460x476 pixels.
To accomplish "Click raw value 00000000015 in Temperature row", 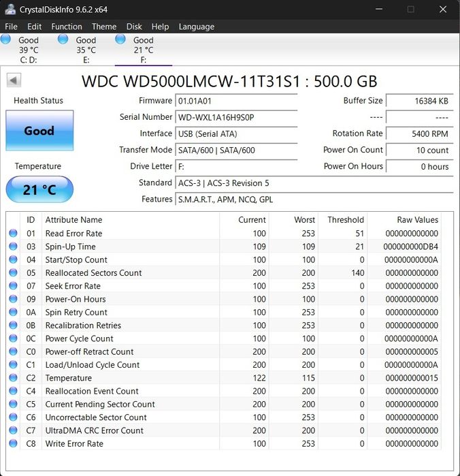I will pos(412,378).
